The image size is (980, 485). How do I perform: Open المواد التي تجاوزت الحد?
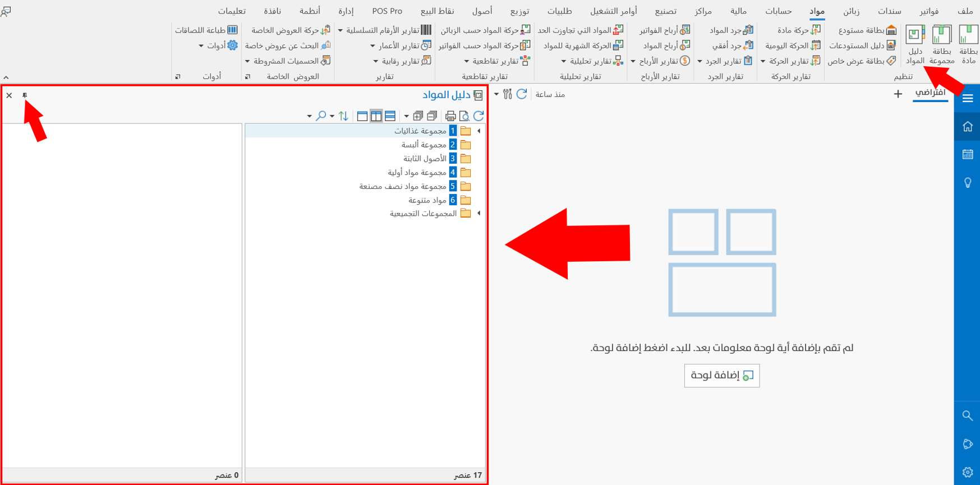(x=581, y=30)
